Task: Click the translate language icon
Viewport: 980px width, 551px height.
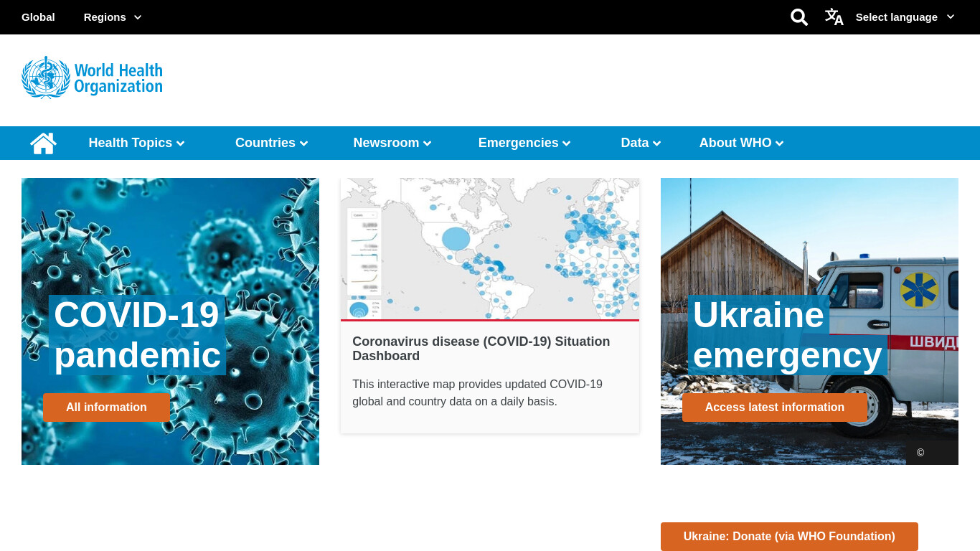Action: pos(834,17)
